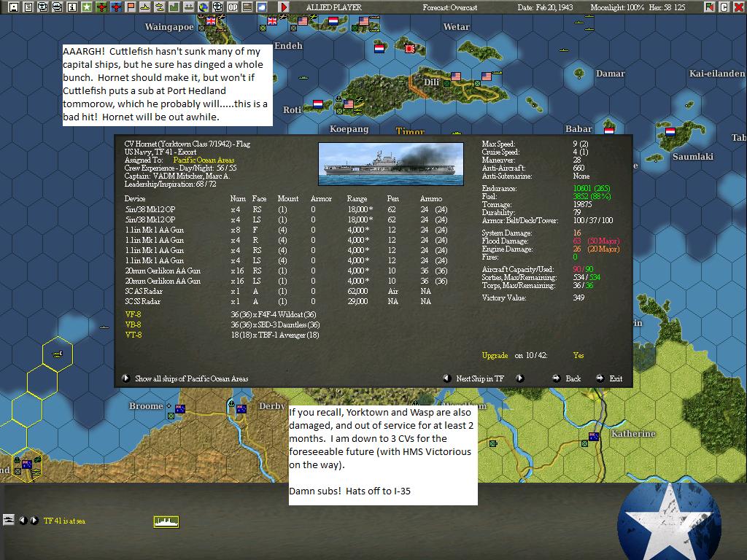Image resolution: width=747 pixels, height=560 pixels.
Task: Click the red X quit icon
Action: pos(739,7)
